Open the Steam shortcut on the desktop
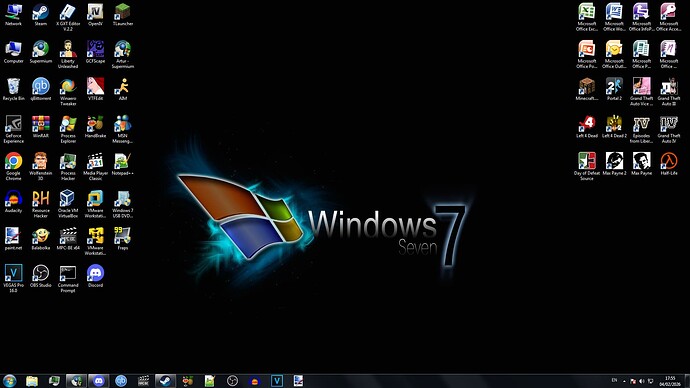 [x=40, y=15]
